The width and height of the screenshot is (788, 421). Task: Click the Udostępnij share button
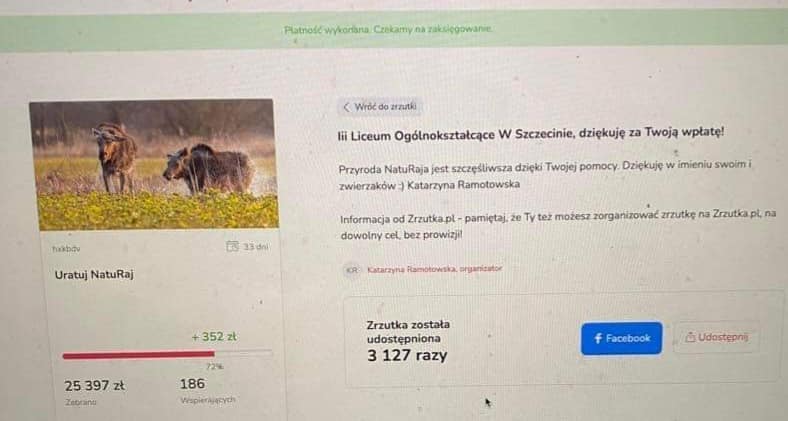717,337
